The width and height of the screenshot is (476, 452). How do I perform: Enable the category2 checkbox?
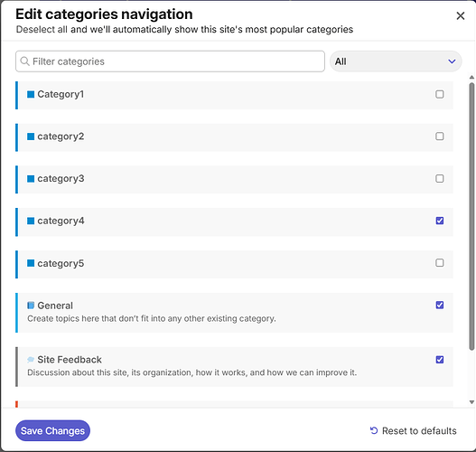pos(440,137)
